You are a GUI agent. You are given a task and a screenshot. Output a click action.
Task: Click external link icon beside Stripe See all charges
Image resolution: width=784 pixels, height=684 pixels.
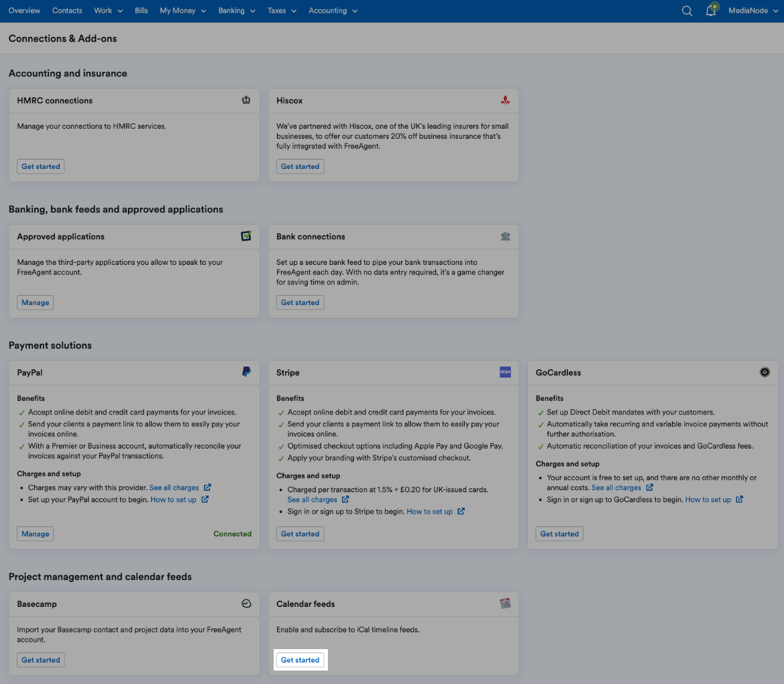pos(345,500)
